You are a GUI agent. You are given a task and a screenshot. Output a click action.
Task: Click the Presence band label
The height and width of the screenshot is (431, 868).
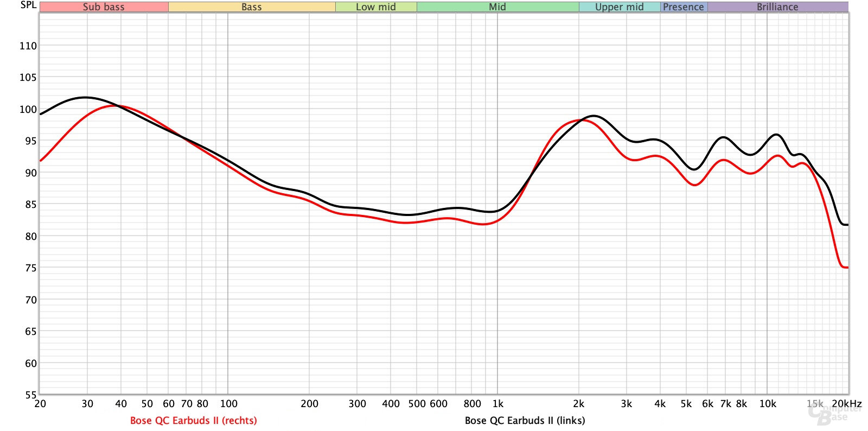pyautogui.click(x=684, y=7)
